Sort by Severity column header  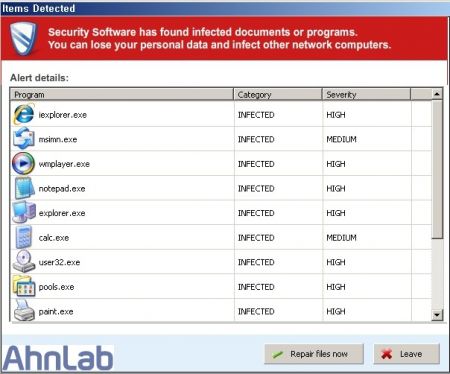366,95
